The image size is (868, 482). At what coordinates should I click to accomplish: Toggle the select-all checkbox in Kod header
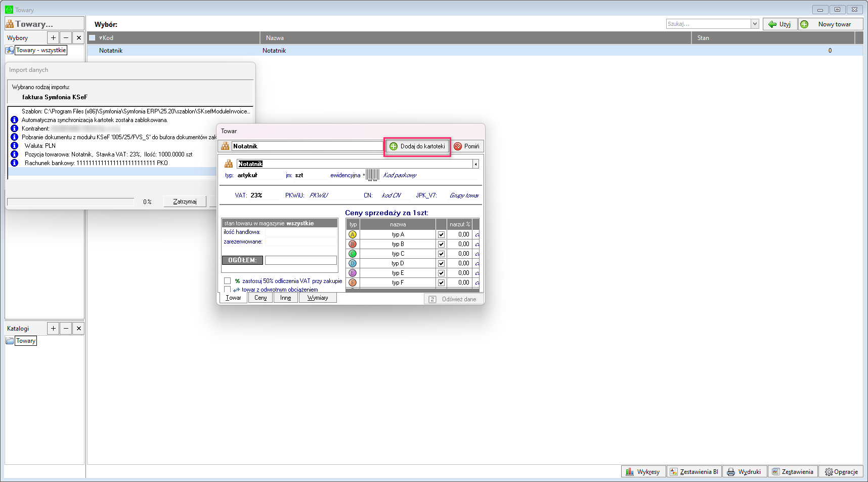pos(92,38)
